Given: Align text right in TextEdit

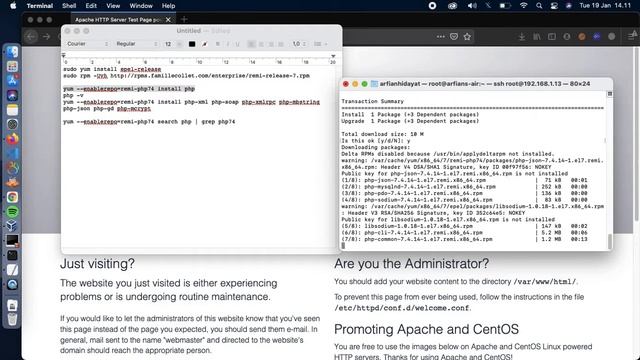Looking at the screenshot, I should coord(271,44).
